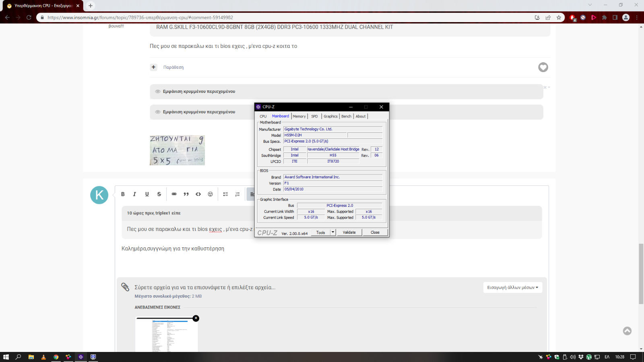The height and width of the screenshot is (362, 644).
Task: Click the page vertical scrollbar thumb
Action: pyautogui.click(x=641, y=274)
